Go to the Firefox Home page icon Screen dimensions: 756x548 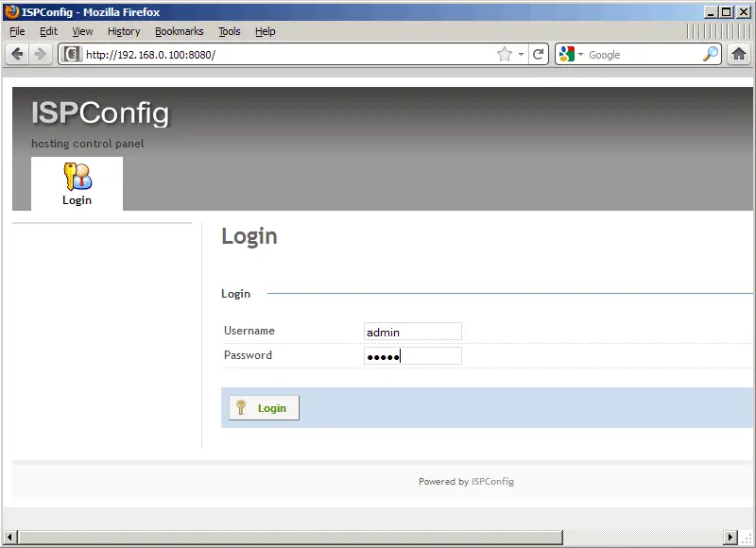click(739, 54)
